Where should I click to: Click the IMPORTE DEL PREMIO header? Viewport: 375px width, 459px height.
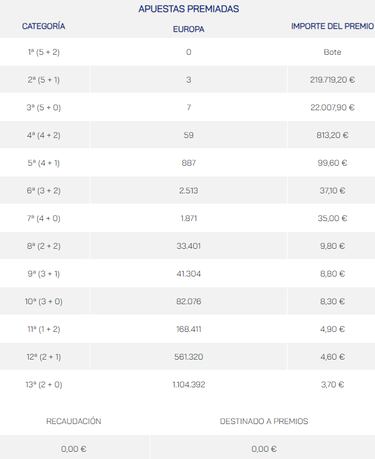[332, 26]
